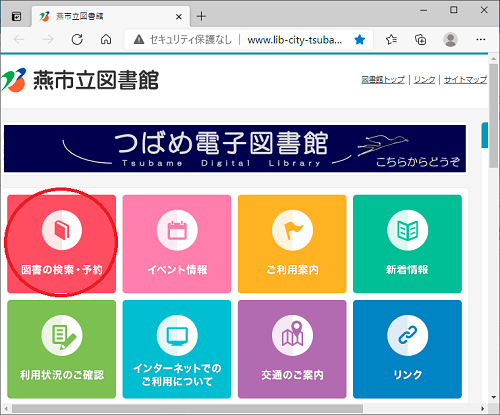This screenshot has width=500, height=415.
Task: Click the vertical scrollbar down arrow
Action: 493,397
